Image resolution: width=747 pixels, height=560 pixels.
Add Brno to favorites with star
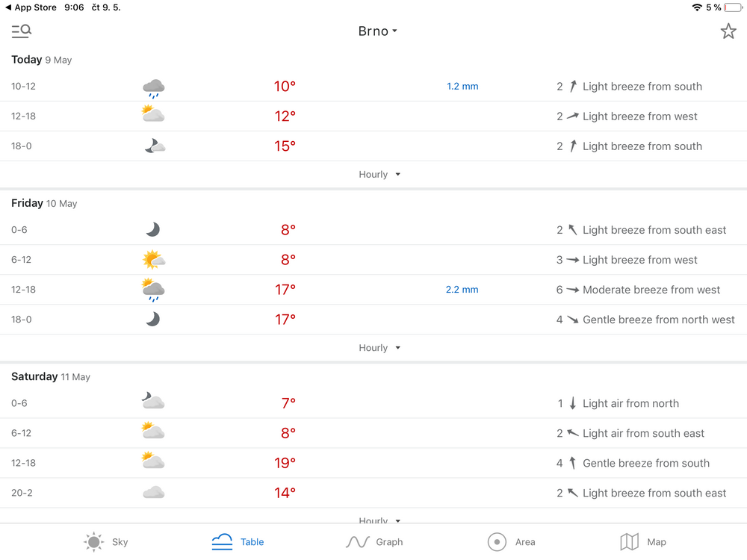pyautogui.click(x=728, y=31)
